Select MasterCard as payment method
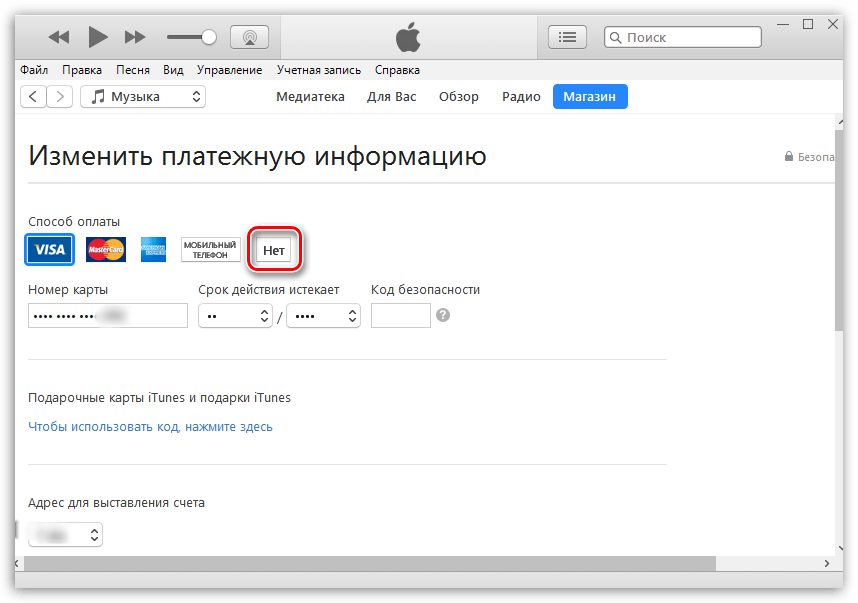 click(105, 249)
